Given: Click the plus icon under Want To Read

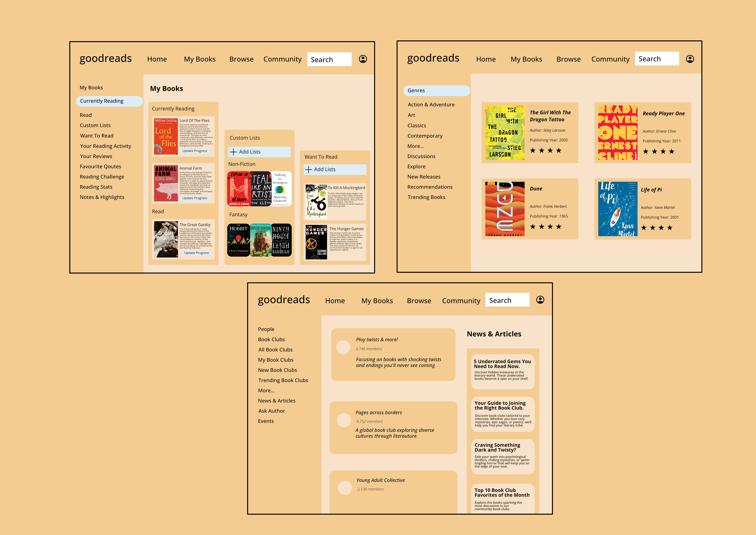Looking at the screenshot, I should point(309,170).
